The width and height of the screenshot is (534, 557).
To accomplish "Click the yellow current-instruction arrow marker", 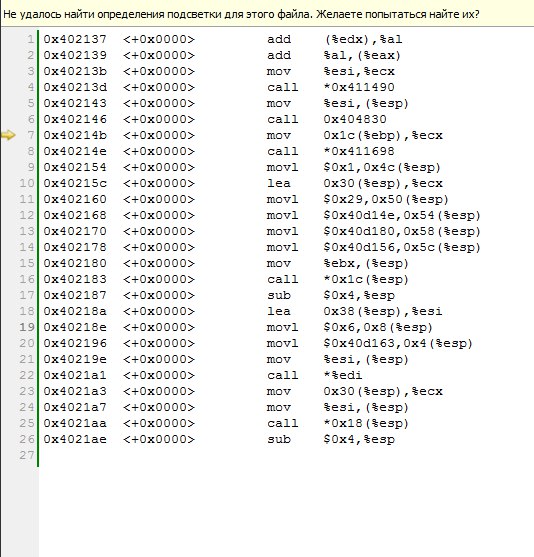I will (8, 135).
